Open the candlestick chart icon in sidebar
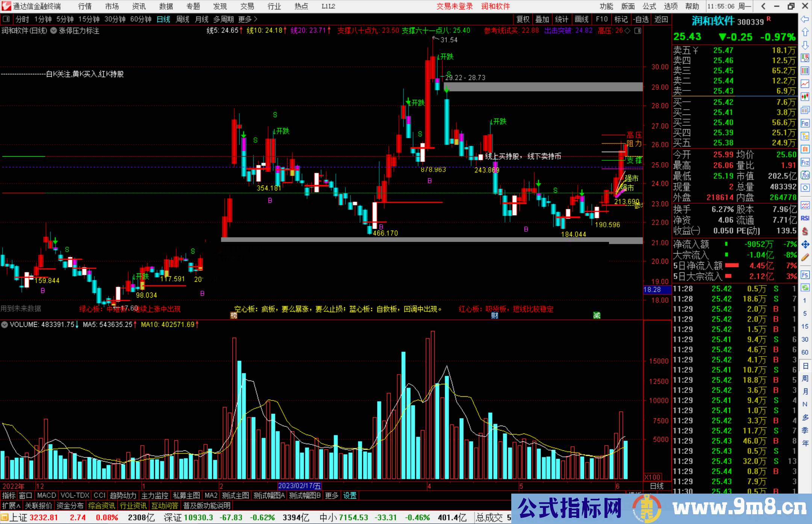812x524 pixels. tap(805, 97)
